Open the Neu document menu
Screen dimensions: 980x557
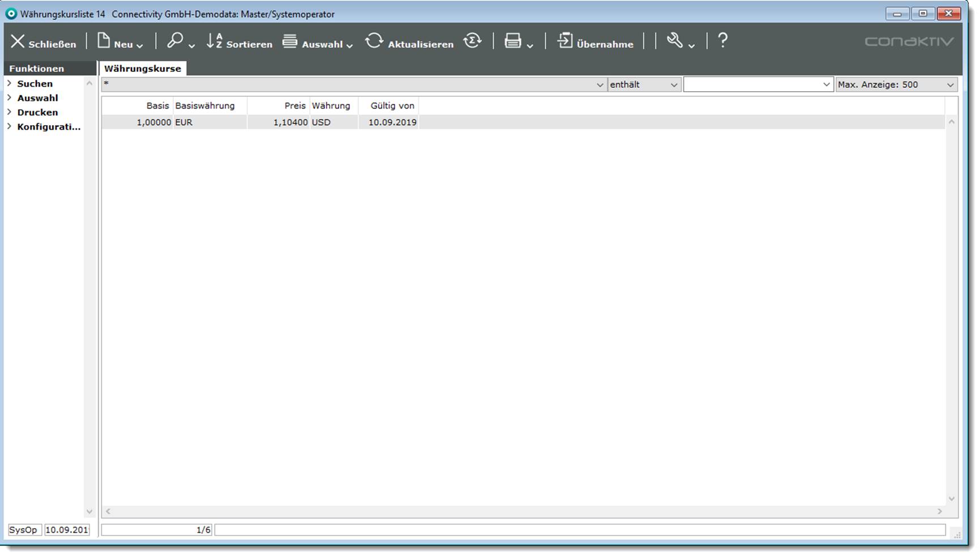click(104, 41)
